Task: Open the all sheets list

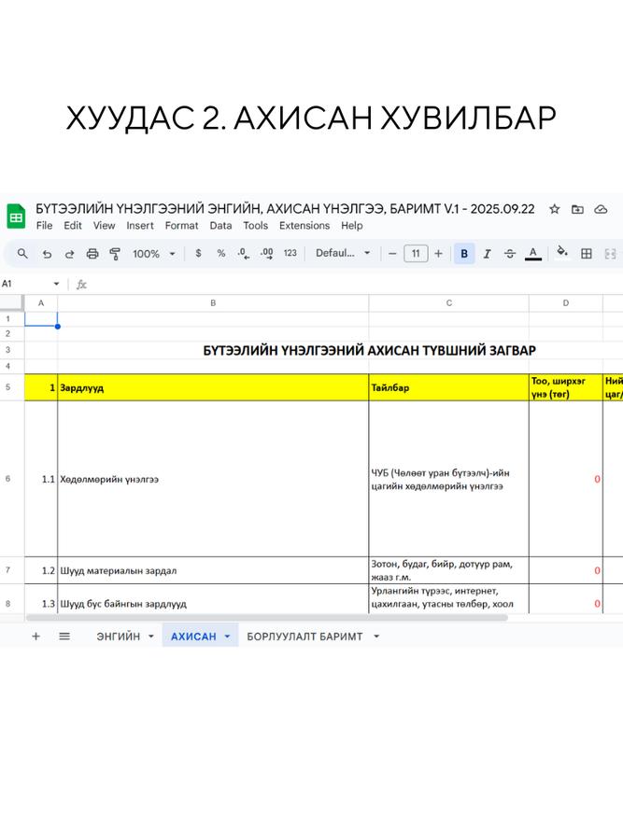Action: [x=64, y=637]
